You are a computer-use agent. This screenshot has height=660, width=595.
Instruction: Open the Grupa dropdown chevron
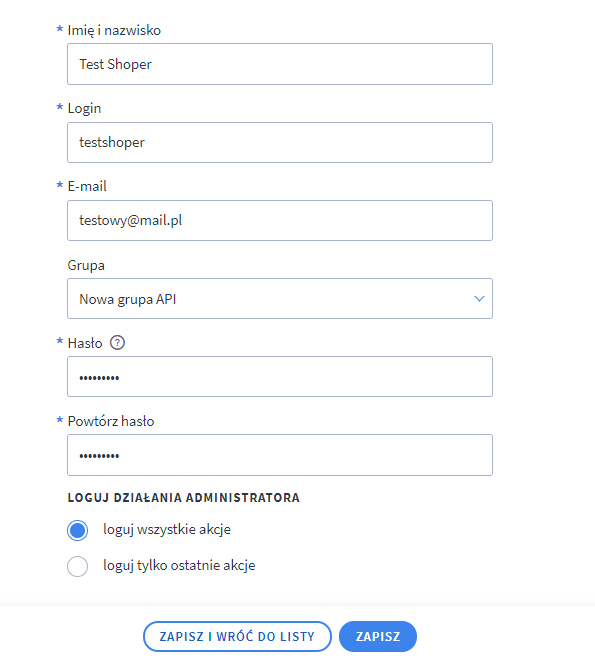(x=479, y=298)
